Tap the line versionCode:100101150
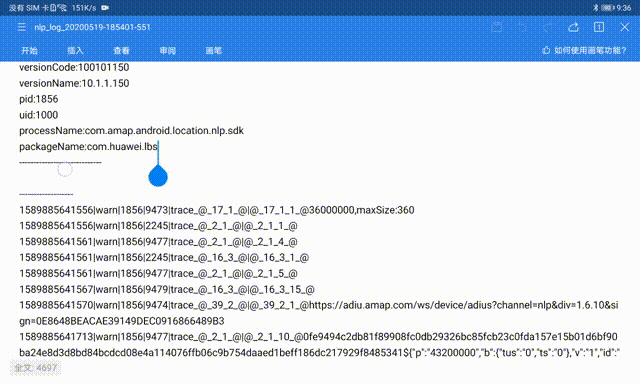The height and width of the screenshot is (384, 640). point(74,67)
